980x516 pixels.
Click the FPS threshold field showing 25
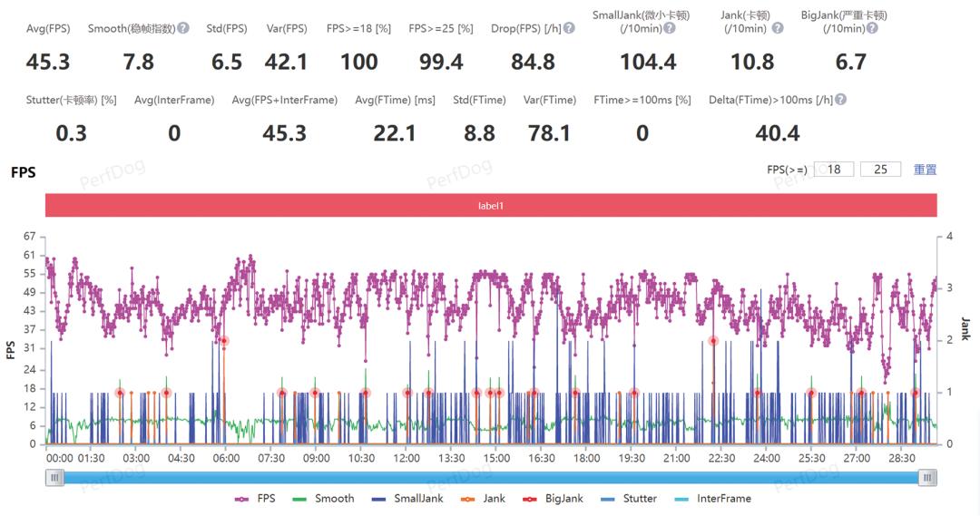(880, 170)
